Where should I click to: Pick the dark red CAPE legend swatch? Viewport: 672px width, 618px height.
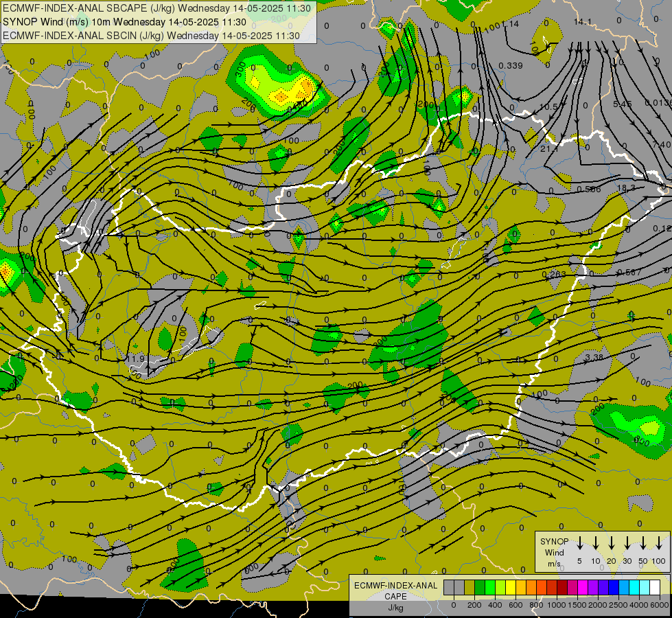[x=562, y=587]
